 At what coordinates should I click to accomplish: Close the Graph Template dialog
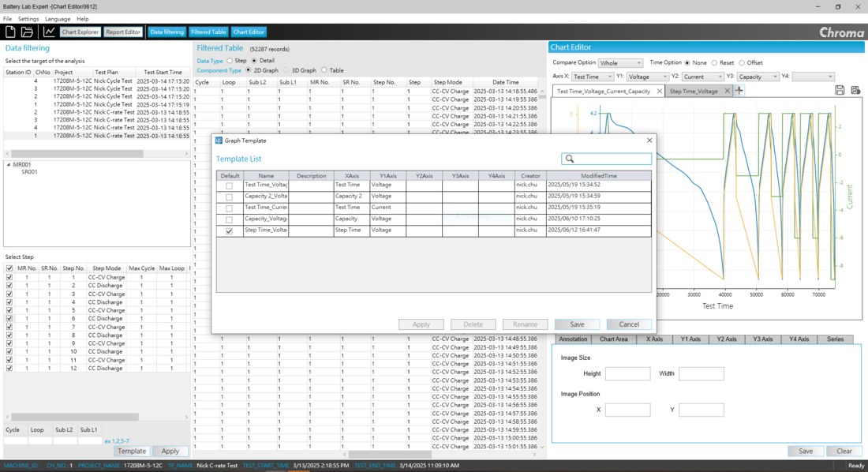649,140
